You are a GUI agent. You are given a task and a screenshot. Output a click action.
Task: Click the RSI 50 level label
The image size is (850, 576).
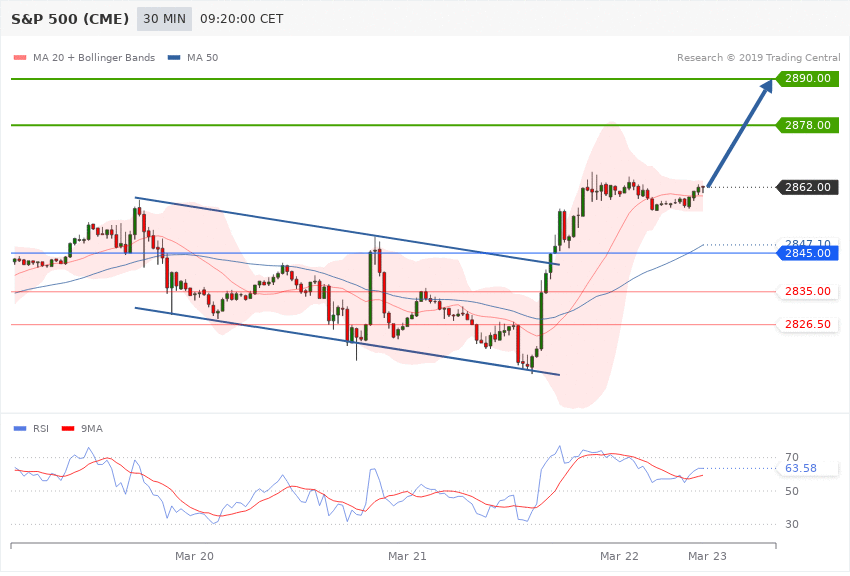pos(791,491)
